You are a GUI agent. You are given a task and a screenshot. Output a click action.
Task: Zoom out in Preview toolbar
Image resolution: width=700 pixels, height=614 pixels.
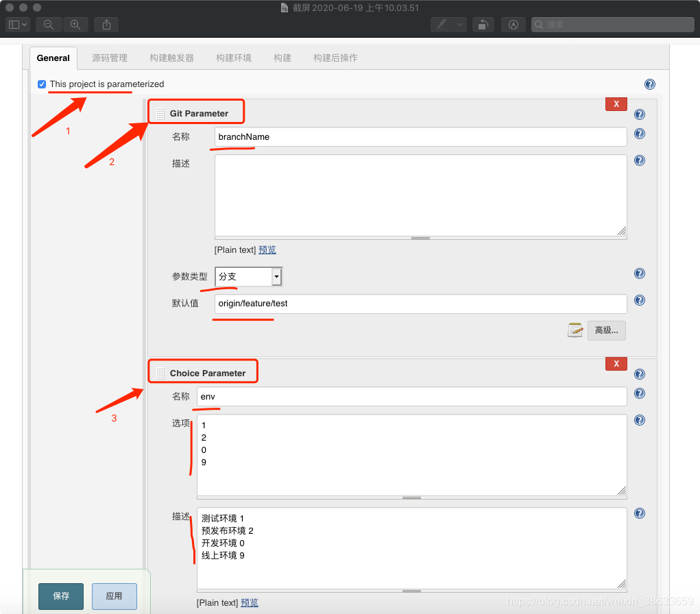49,25
